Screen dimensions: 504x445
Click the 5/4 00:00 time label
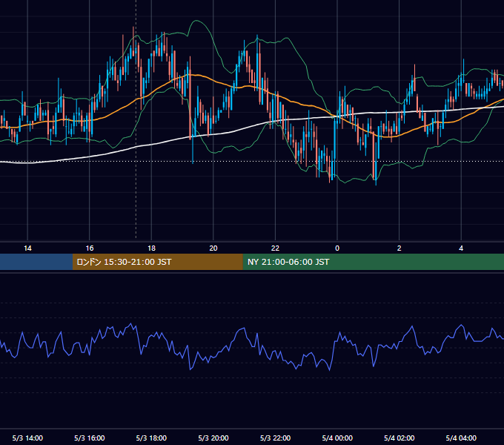(x=337, y=438)
